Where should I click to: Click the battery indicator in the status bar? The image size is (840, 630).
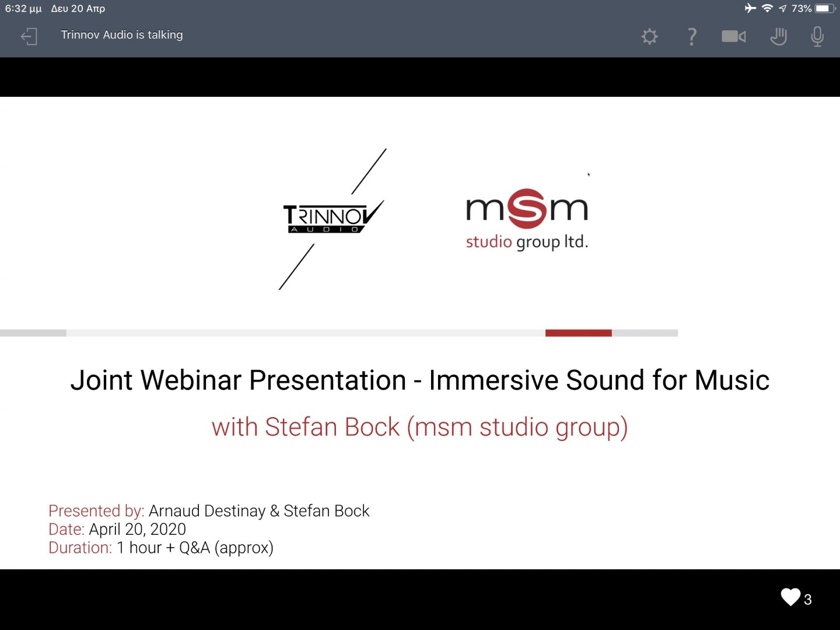click(x=825, y=8)
